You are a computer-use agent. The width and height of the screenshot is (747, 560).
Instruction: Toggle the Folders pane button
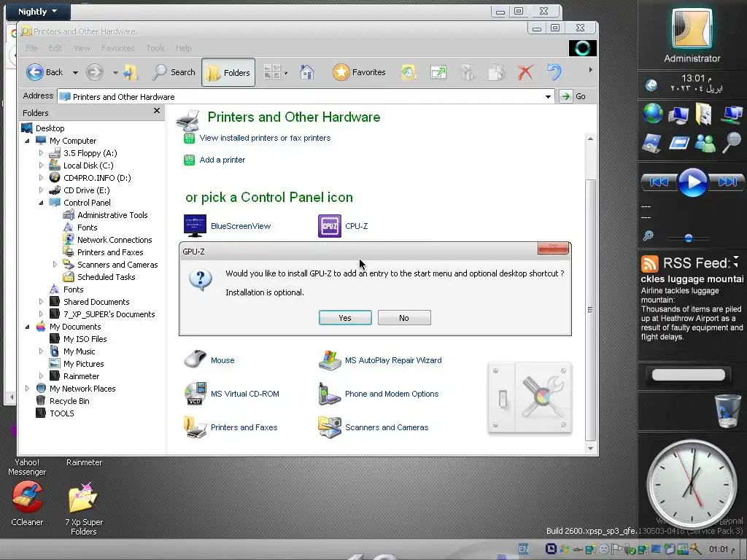point(228,72)
